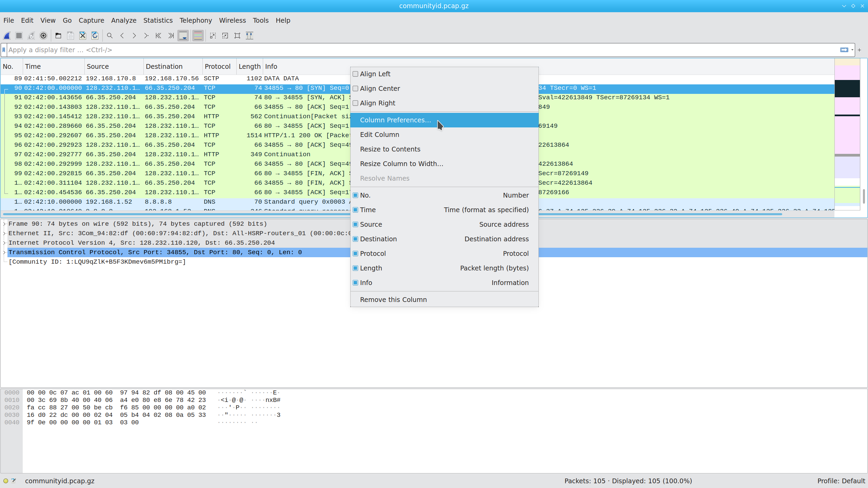The width and height of the screenshot is (868, 488).
Task: Select the Community ID detail line
Action: coord(97,262)
